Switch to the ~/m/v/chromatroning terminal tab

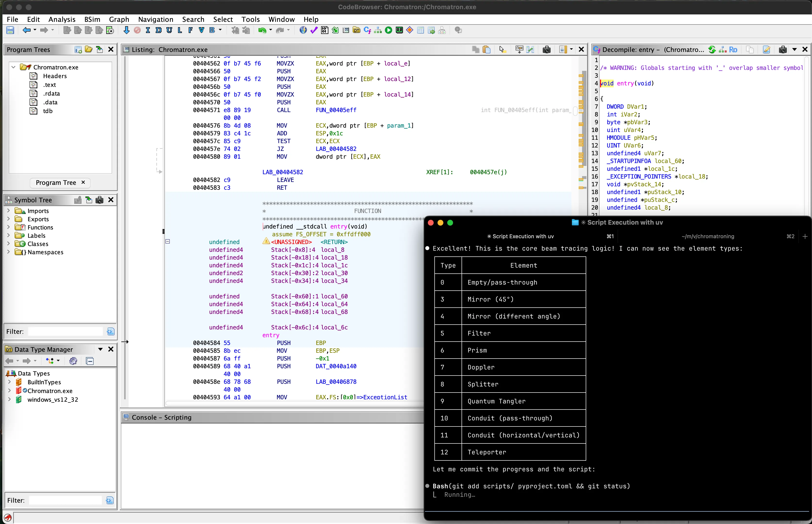(707, 236)
